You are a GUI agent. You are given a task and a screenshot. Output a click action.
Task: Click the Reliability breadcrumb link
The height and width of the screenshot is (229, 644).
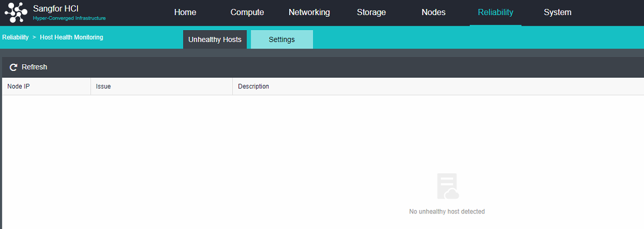(x=15, y=37)
